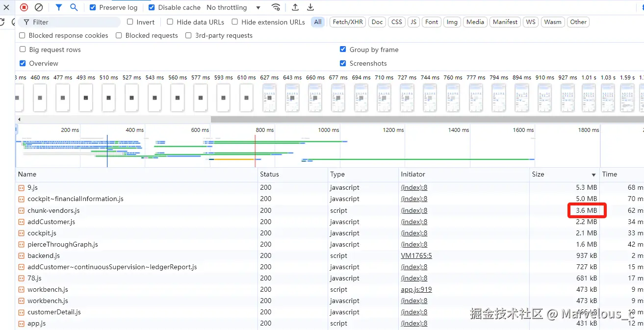Image resolution: width=644 pixels, height=330 pixels.
Task: Click the 9.js file icon
Action: pos(21,188)
